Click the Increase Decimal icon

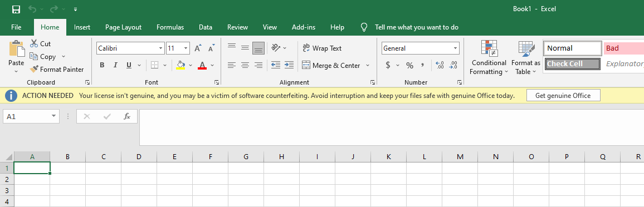pos(440,65)
